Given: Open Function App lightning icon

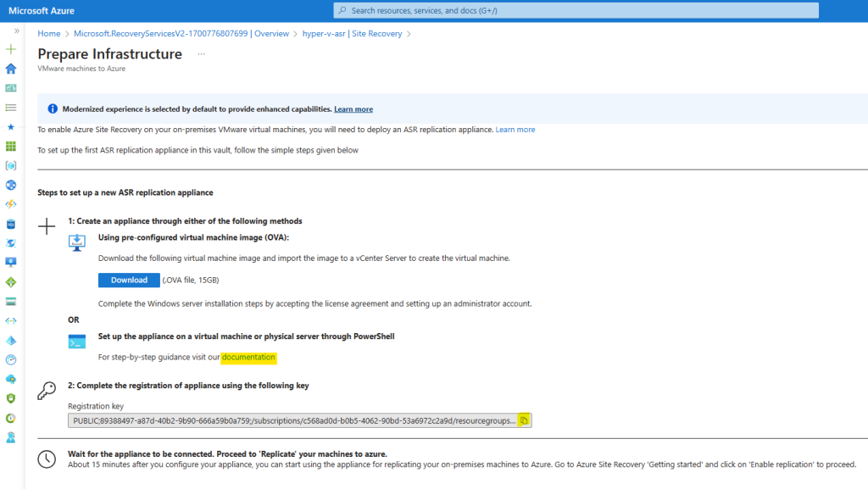Looking at the screenshot, I should (10, 204).
